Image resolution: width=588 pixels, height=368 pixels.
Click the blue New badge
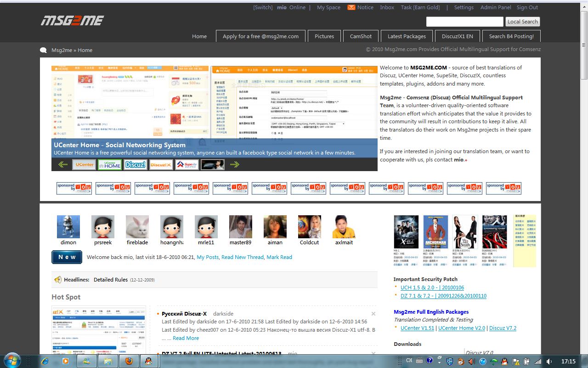67,257
